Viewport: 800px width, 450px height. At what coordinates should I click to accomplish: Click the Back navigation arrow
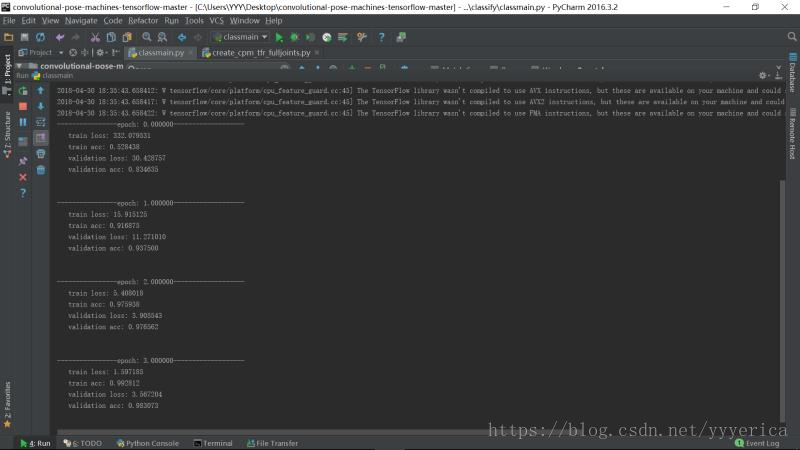coord(182,37)
